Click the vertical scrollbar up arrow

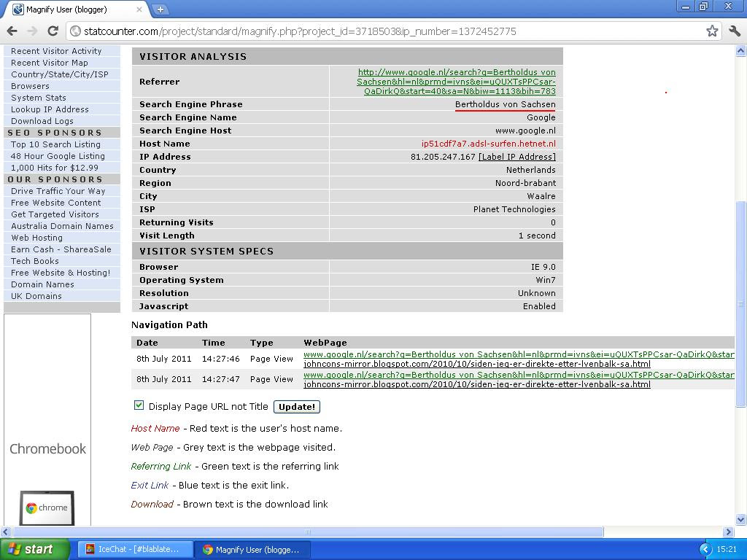point(741,50)
